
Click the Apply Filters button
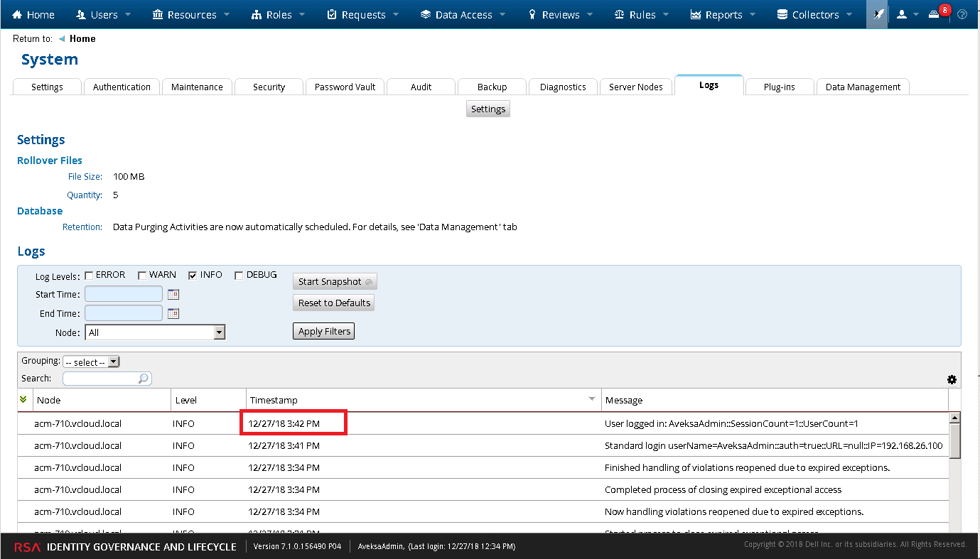click(324, 331)
